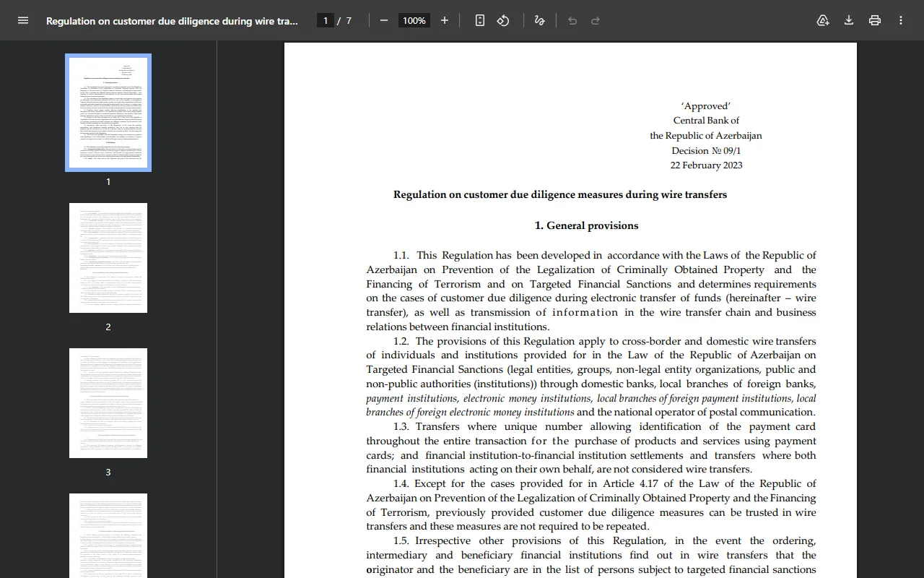The width and height of the screenshot is (924, 578).
Task: Click the start of paragraph 1.4
Action: [401, 483]
